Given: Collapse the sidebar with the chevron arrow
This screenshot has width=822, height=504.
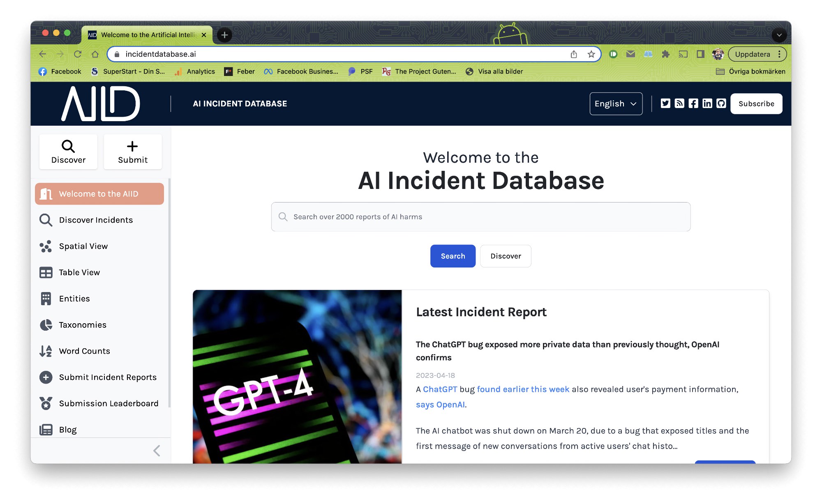Looking at the screenshot, I should 157,451.
